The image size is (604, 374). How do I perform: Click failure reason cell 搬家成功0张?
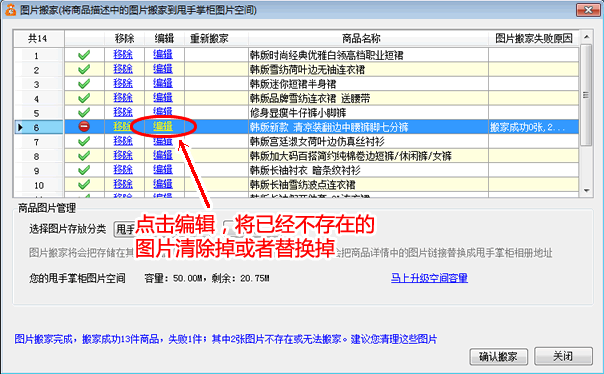[x=534, y=127]
